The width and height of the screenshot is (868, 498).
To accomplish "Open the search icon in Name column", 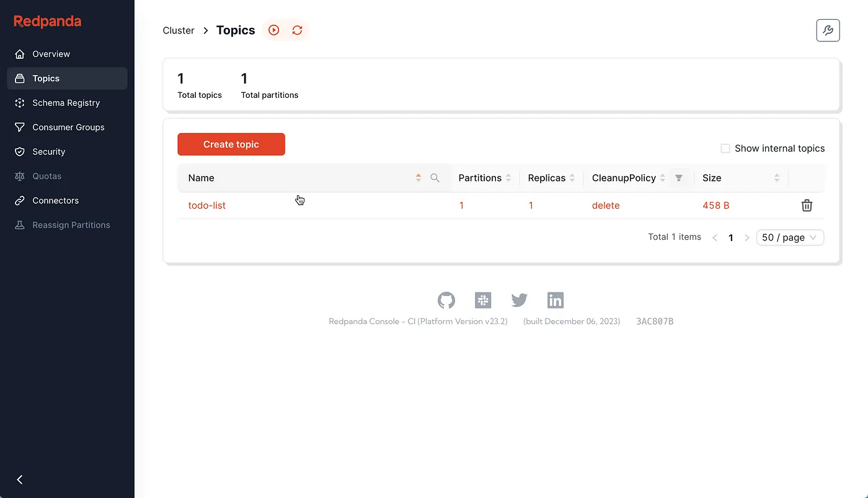I will (x=435, y=178).
